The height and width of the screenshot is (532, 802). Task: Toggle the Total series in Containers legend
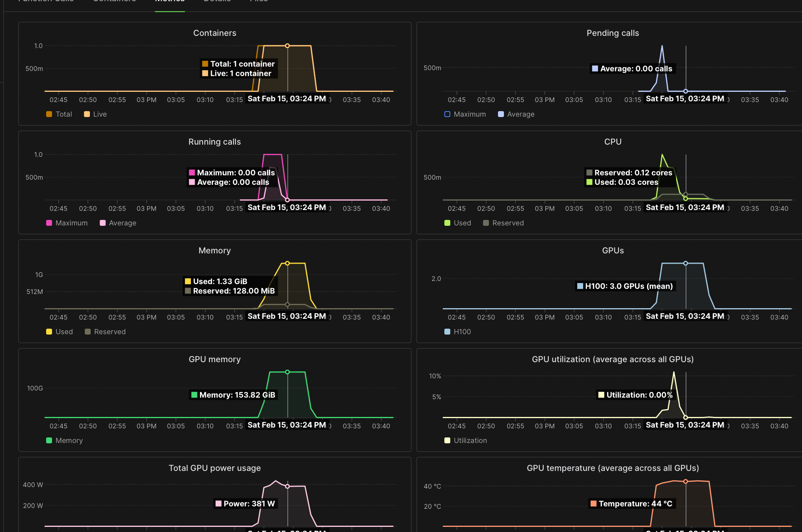(49, 114)
